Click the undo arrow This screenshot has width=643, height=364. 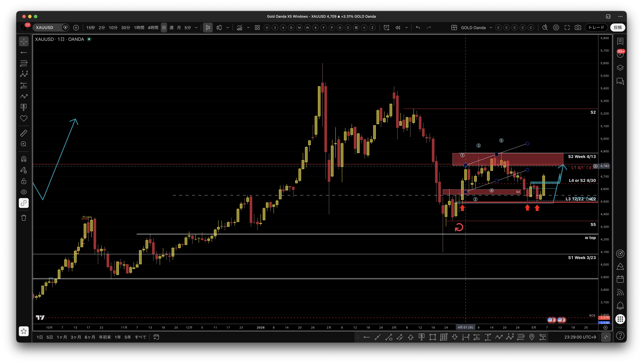coord(418,28)
